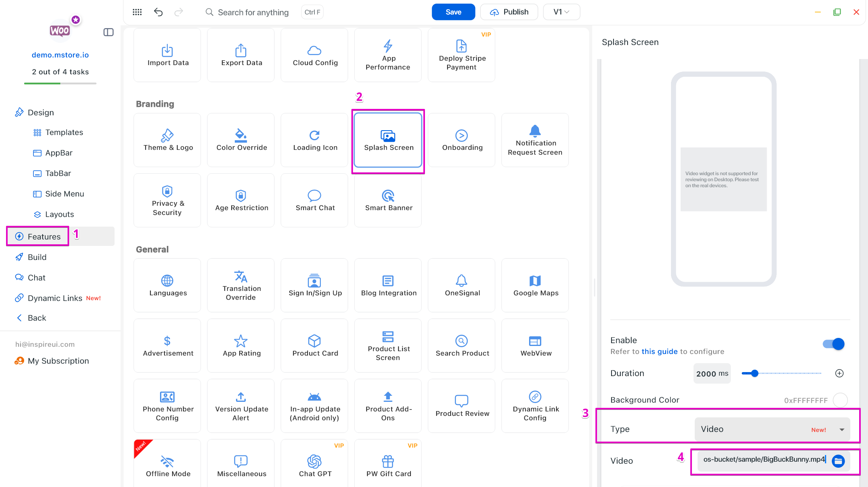This screenshot has width=868, height=487.
Task: Select Templates in Design menu
Action: point(64,132)
